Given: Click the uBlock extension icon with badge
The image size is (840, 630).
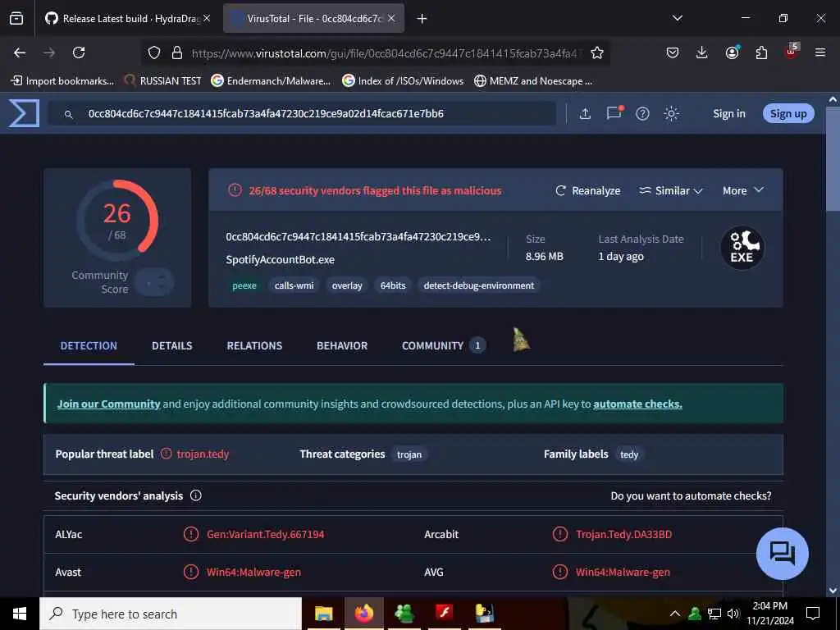Looking at the screenshot, I should point(792,52).
